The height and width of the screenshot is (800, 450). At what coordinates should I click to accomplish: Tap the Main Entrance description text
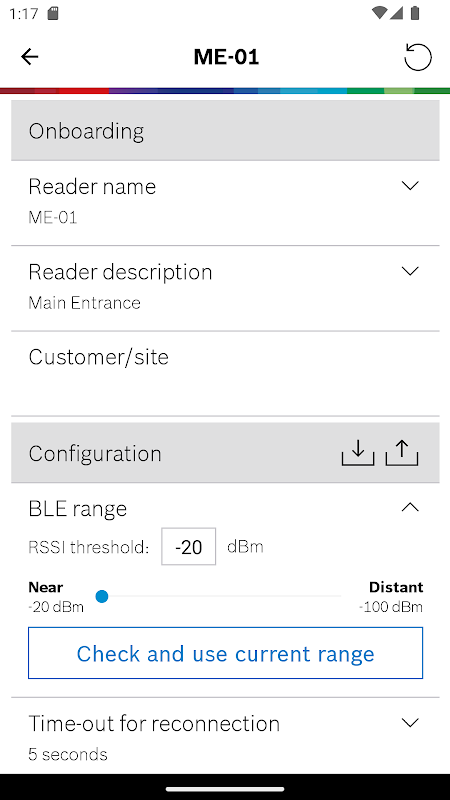85,303
